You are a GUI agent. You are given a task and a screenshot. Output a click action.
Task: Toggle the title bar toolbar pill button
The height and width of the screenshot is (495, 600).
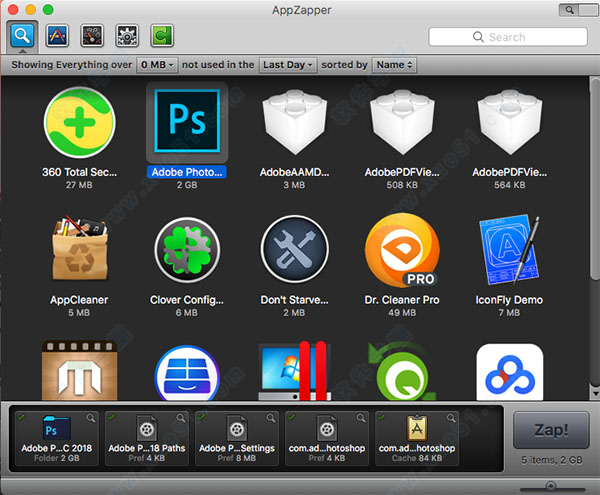[x=578, y=10]
